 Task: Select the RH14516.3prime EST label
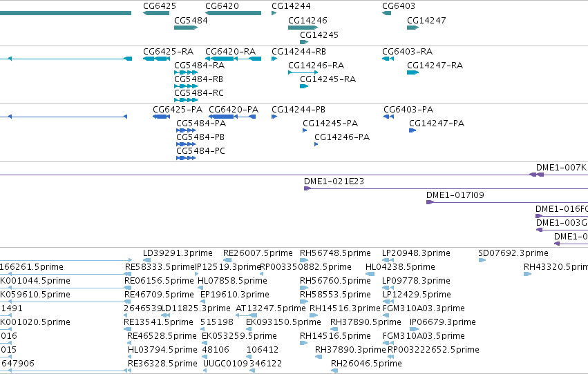coord(345,309)
